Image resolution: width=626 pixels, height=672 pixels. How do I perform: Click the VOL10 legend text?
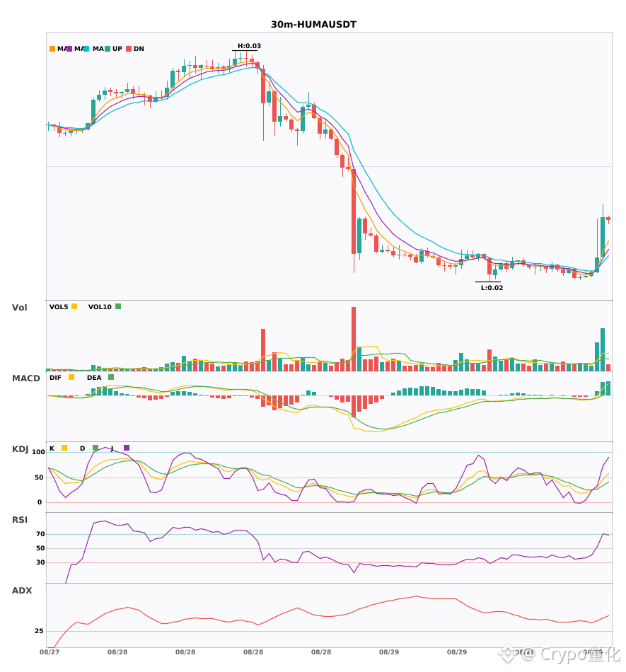[x=100, y=307]
